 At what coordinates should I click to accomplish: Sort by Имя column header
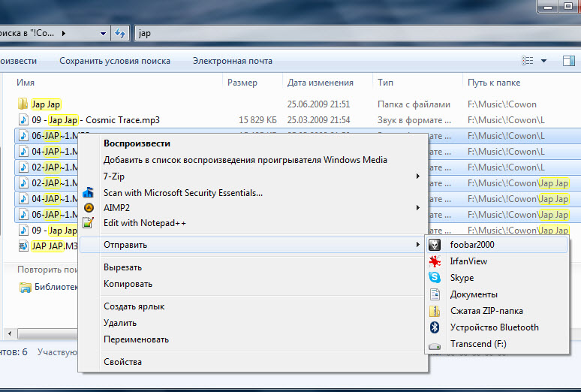click(26, 83)
